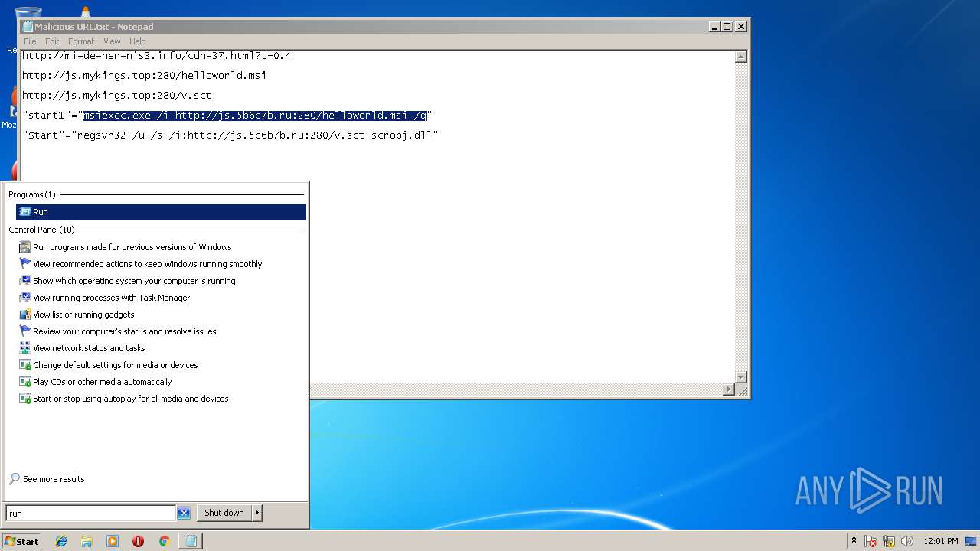Image resolution: width=980 pixels, height=551 pixels.
Task: Open Opera browser from the taskbar
Action: click(138, 541)
